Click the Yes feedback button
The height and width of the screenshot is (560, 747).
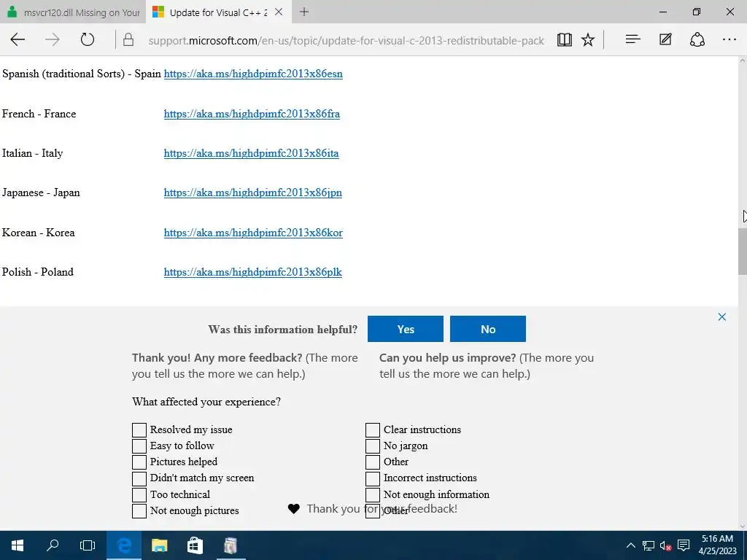click(x=406, y=329)
